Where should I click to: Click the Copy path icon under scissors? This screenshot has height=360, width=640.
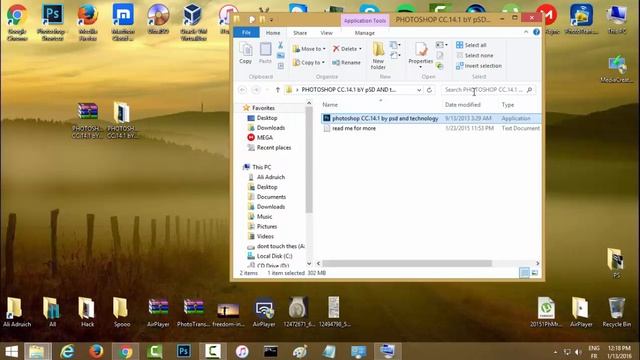(280, 56)
